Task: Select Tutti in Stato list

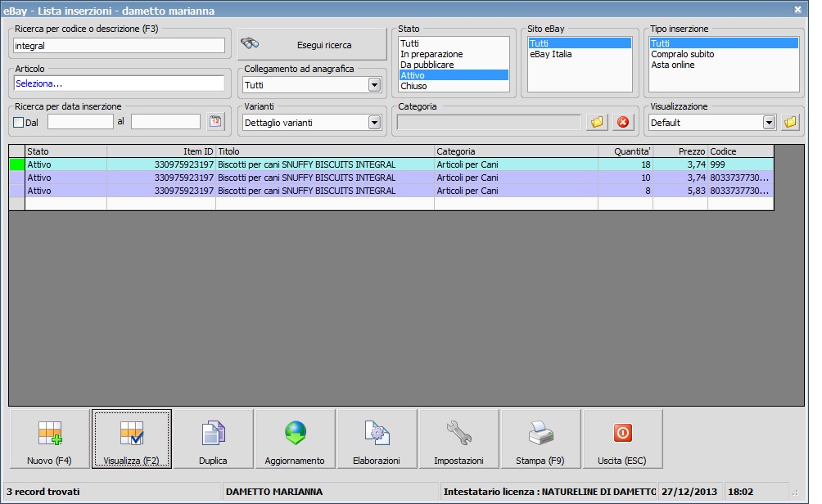Action: tap(454, 43)
